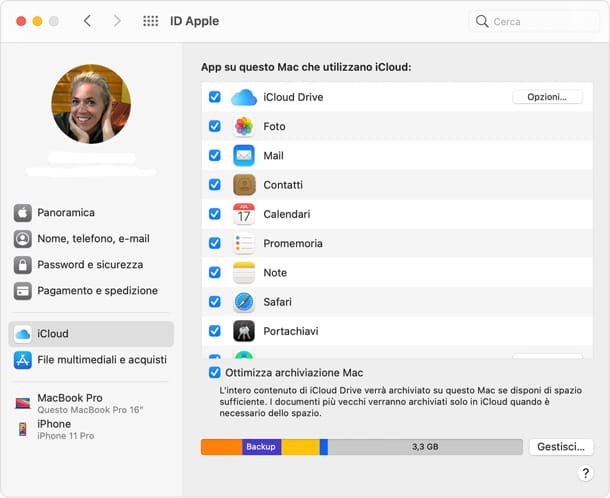610x498 pixels.
Task: Click the Promemoria list icon
Action: [x=244, y=244]
